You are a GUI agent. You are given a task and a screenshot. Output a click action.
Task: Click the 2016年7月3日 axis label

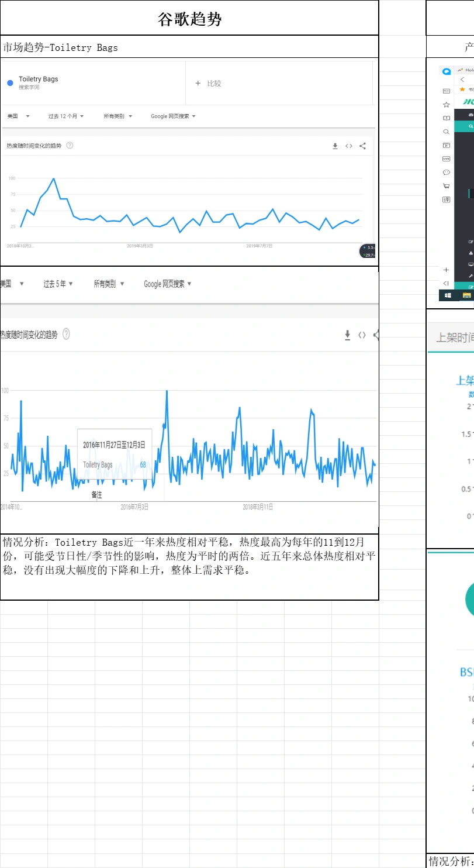134,507
